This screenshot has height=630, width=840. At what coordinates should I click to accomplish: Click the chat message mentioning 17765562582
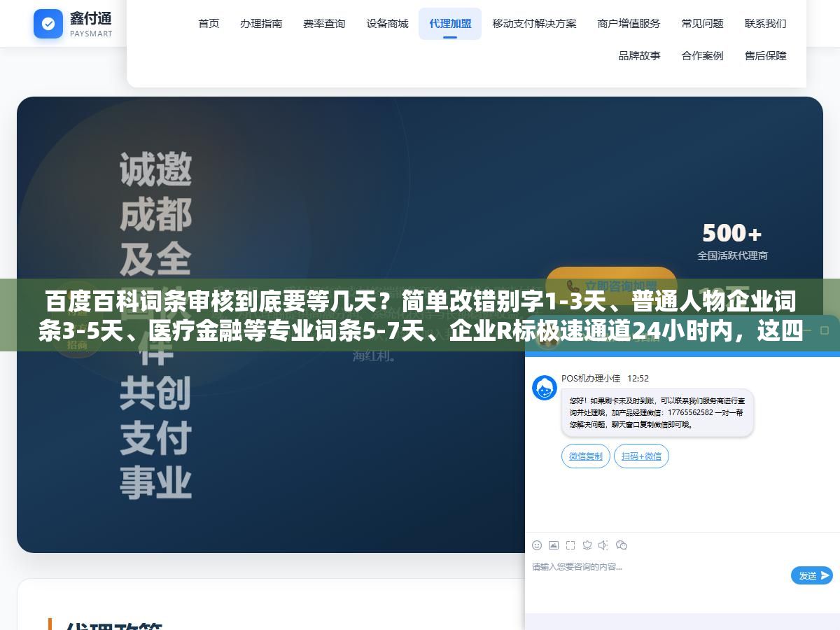click(657, 413)
